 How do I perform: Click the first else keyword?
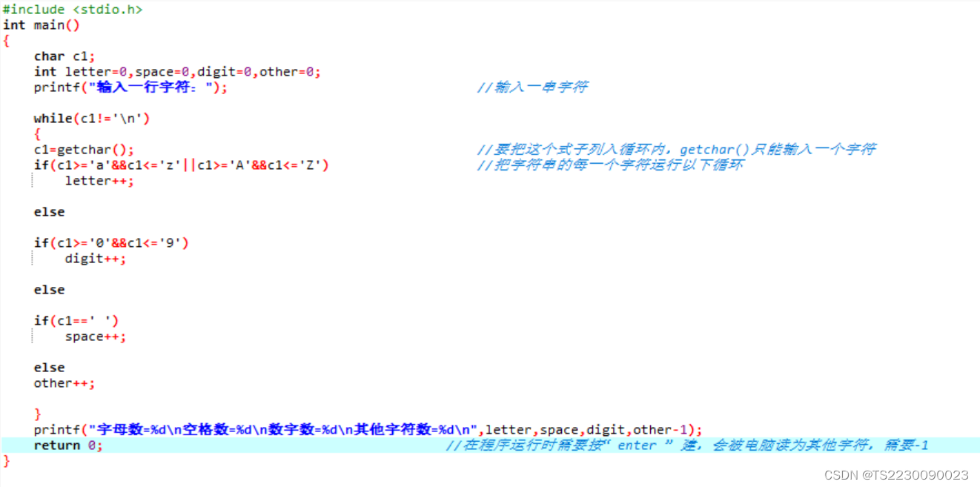[x=47, y=211]
